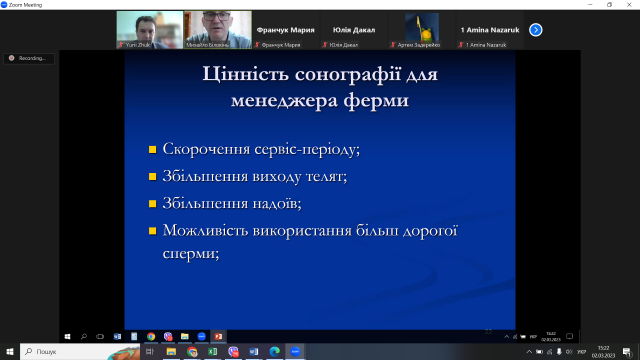This screenshot has width=640, height=360.
Task: Toggle the microphone tray icon
Action: coord(559,352)
